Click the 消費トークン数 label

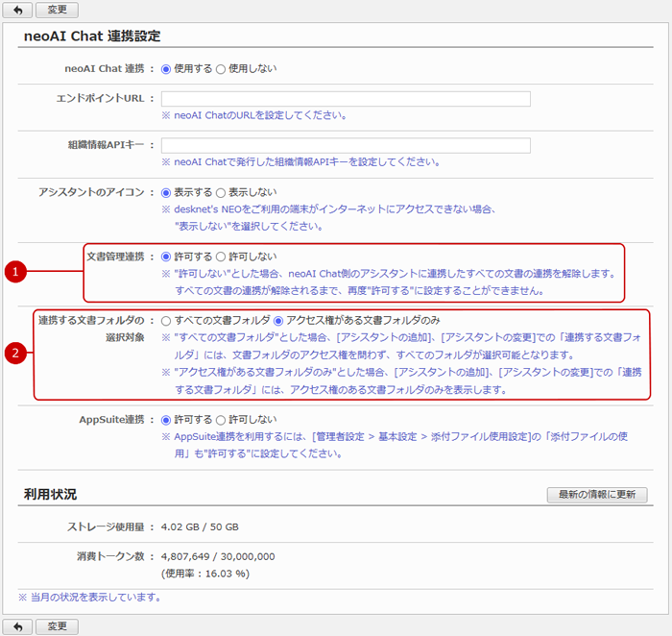[x=110, y=556]
